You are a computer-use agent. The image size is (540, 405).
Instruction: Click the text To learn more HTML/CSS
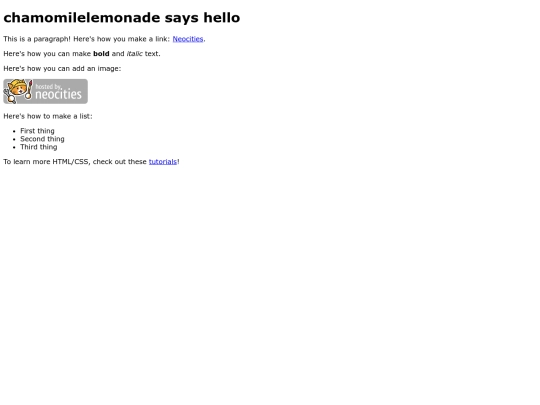pyautogui.click(x=47, y=162)
